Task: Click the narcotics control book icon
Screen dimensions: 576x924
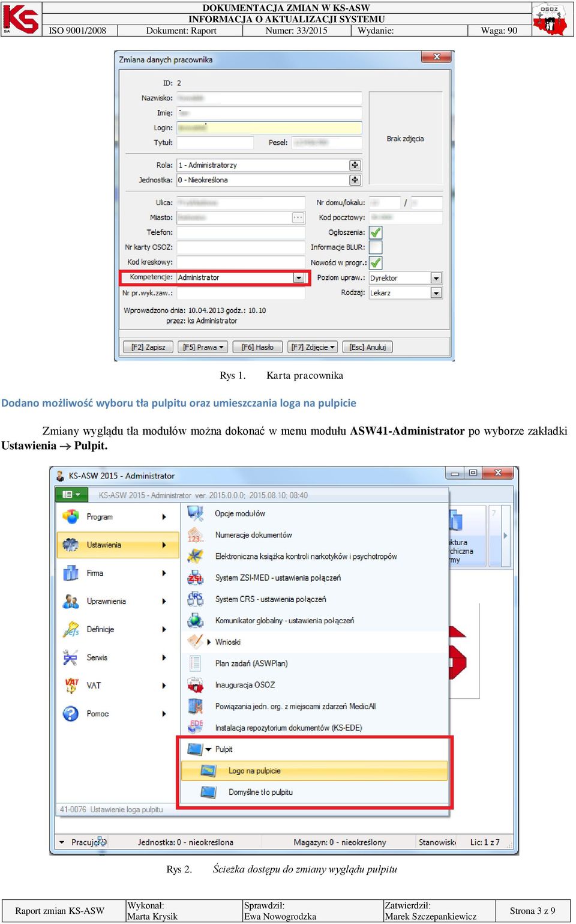Action: pos(195,557)
